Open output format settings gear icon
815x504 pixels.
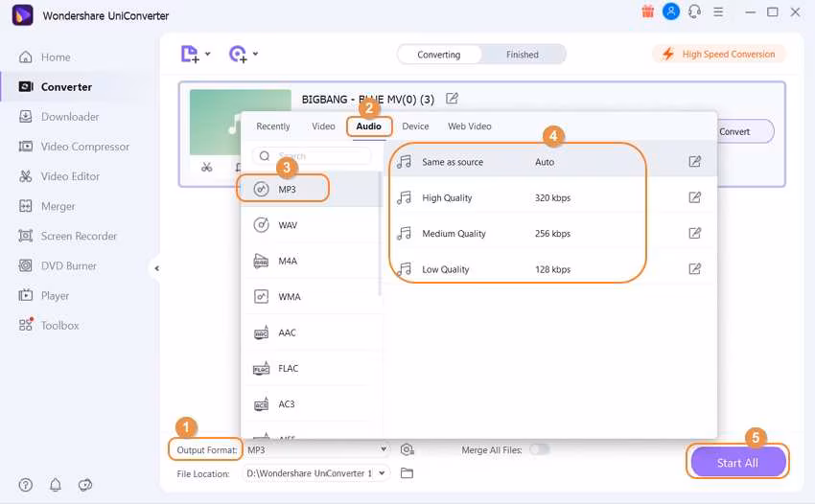tap(407, 449)
